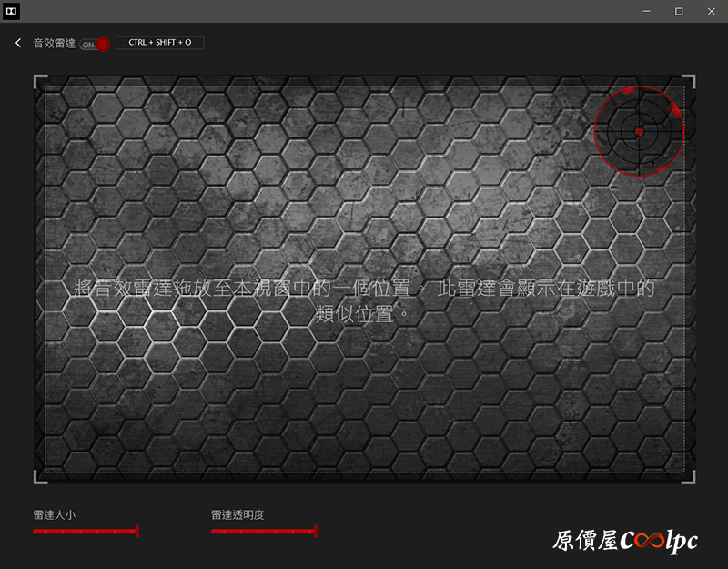
Task: Maximize the window
Action: pyautogui.click(x=679, y=11)
